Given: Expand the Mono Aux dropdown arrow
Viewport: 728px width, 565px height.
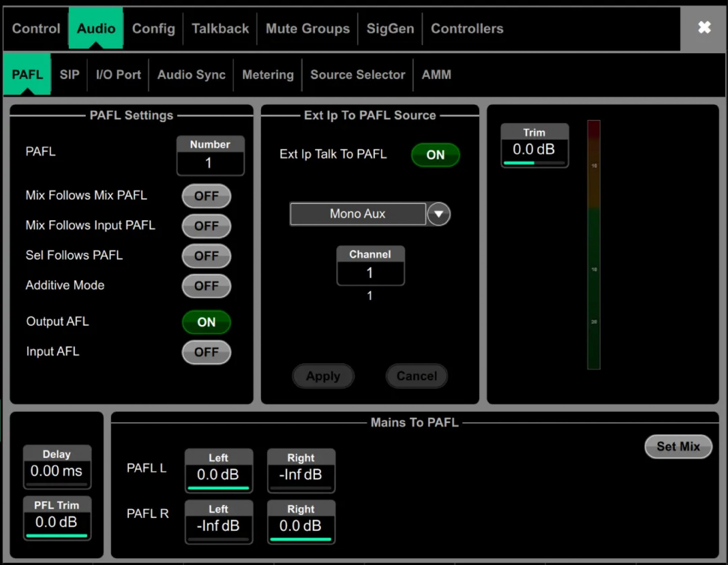Looking at the screenshot, I should coord(438,214).
